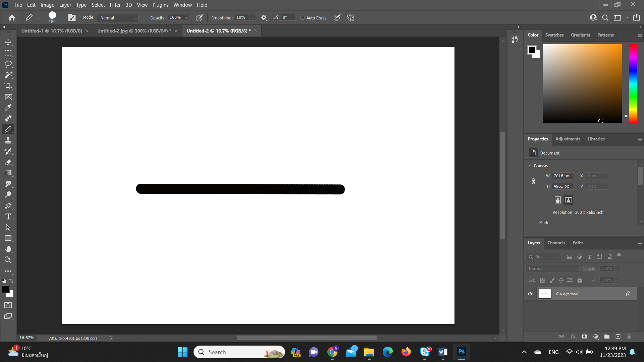Select the Eyedropper tool
The width and height of the screenshot is (644, 362).
click(8, 108)
